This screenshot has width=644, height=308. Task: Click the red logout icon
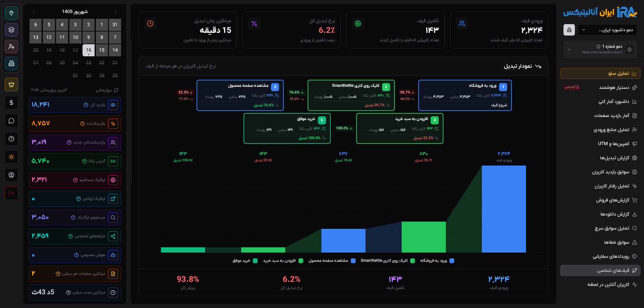11,193
